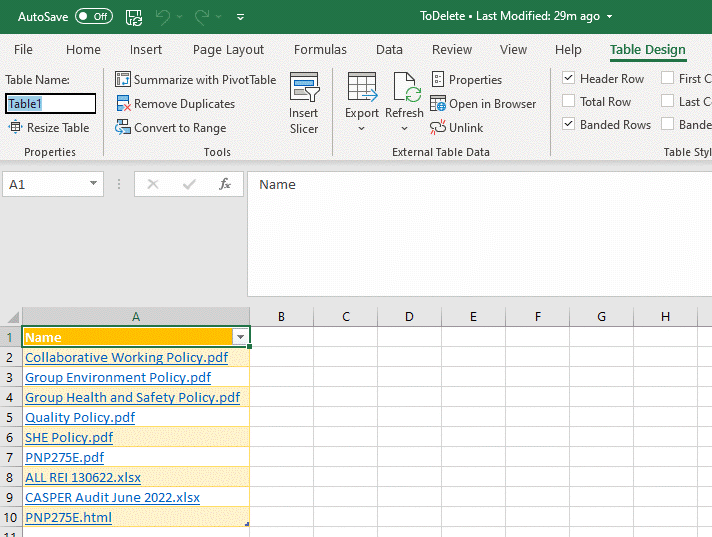712x537 pixels.
Task: Expand the Name Box dropdown arrow
Action: (x=93, y=184)
